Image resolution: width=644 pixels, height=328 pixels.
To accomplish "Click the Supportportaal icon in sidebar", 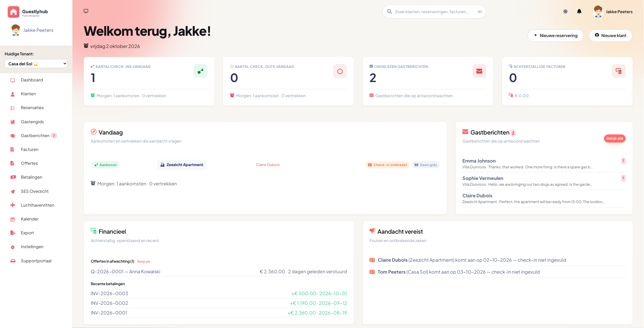I will [x=13, y=261].
